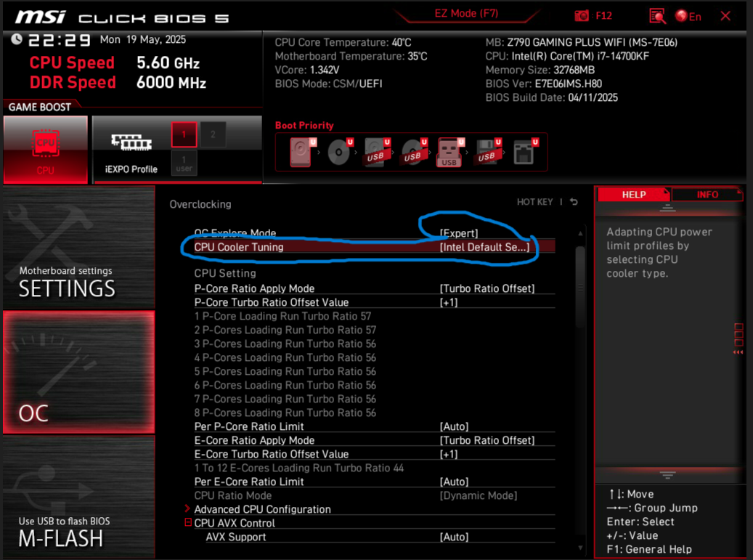Click the DDR Speed 6000 MHz readout
Image resolution: width=753 pixels, height=560 pixels.
point(118,82)
